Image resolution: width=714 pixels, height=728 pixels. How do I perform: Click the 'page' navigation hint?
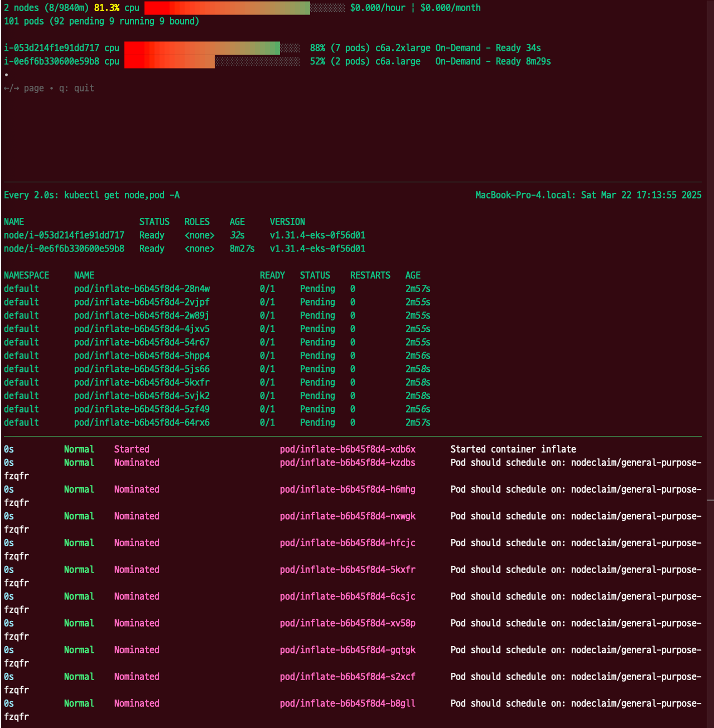34,88
